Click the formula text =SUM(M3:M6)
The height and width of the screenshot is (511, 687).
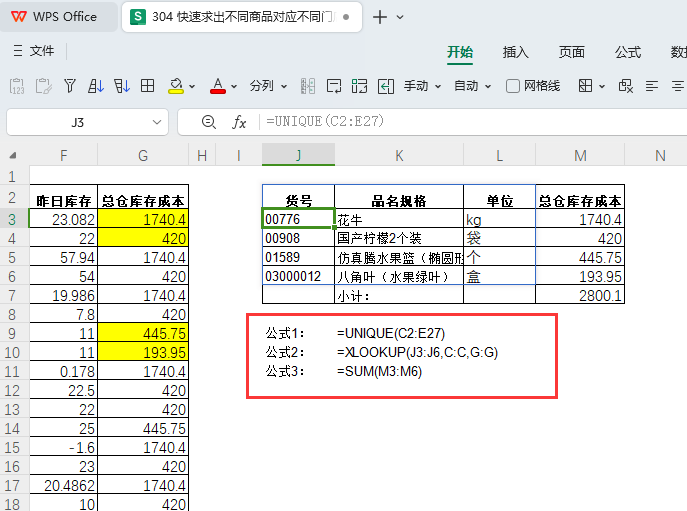coord(379,372)
